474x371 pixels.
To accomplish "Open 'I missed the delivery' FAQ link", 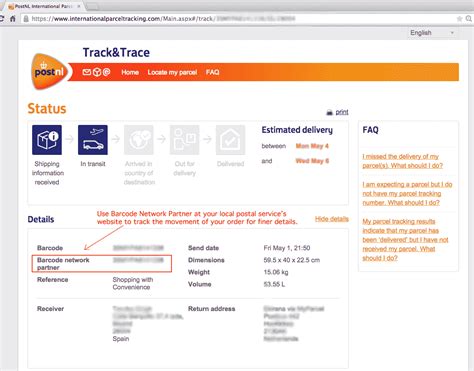I will tap(403, 161).
